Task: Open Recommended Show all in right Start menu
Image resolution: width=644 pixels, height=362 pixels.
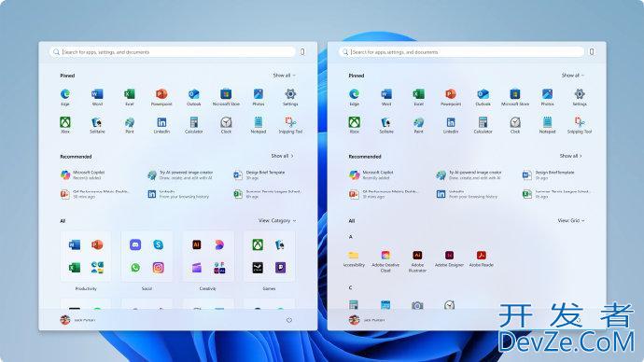Action: pos(570,156)
